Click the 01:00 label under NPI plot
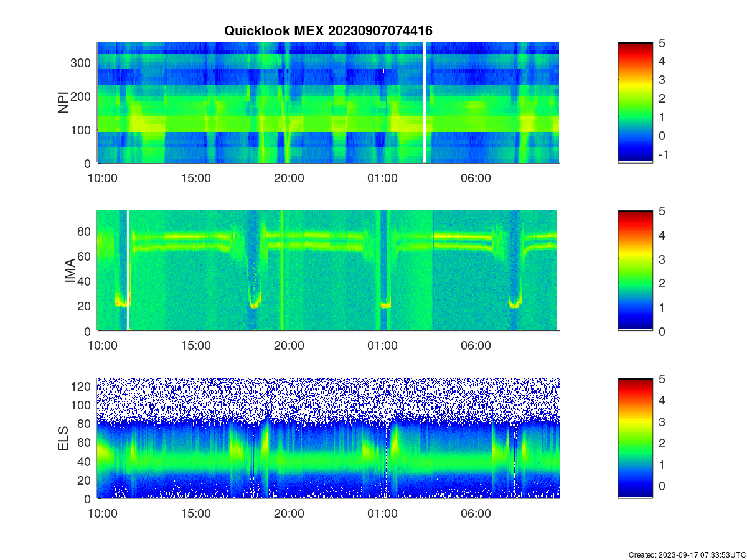747x560 pixels. (383, 178)
